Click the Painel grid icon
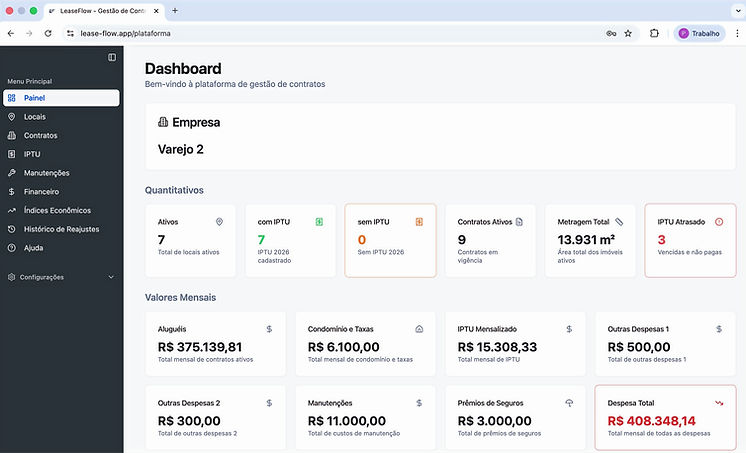Image resolution: width=746 pixels, height=453 pixels. pos(12,98)
